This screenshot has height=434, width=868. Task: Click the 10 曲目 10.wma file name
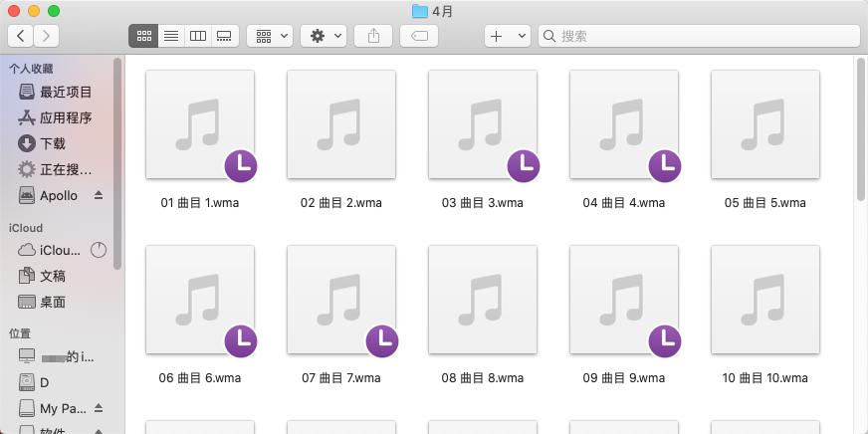click(x=765, y=378)
